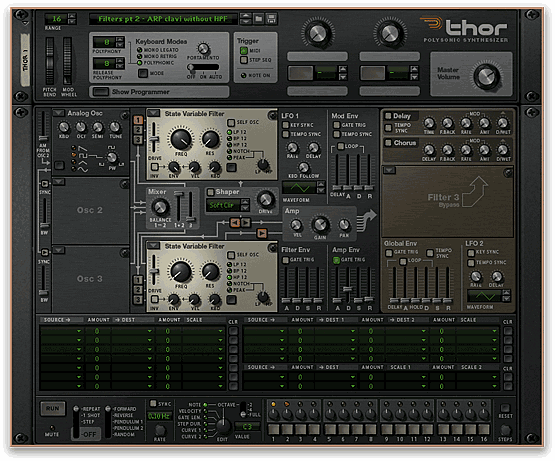Adjust the Amp Vel knob
Viewport: 555px width, 461px height.
coord(296,224)
